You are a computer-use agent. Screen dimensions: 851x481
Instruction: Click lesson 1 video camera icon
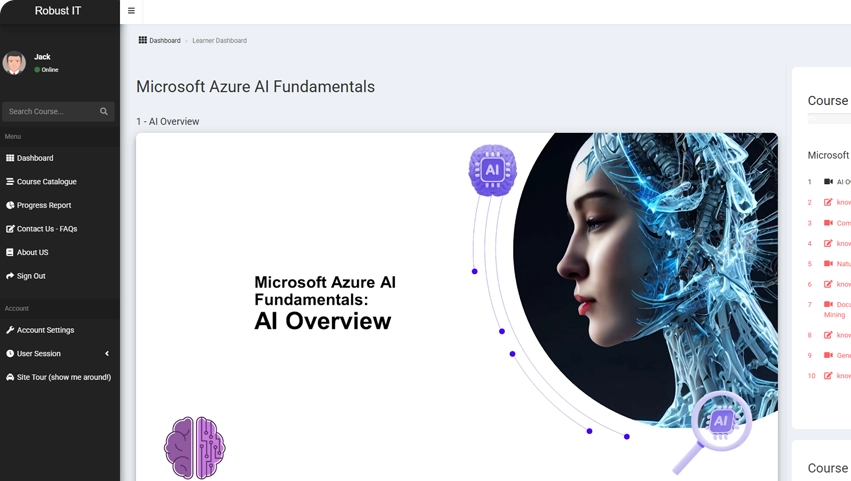coord(828,181)
